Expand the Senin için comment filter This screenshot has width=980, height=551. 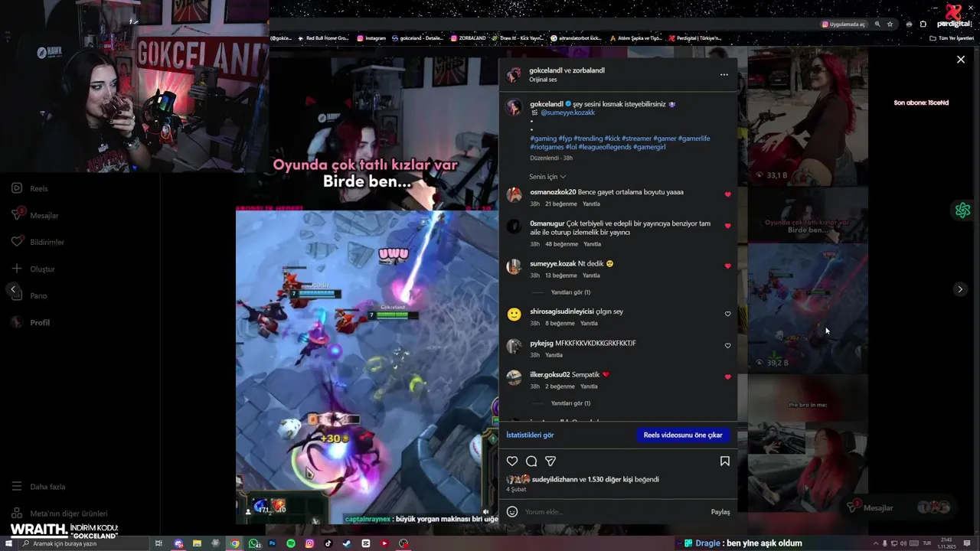547,177
